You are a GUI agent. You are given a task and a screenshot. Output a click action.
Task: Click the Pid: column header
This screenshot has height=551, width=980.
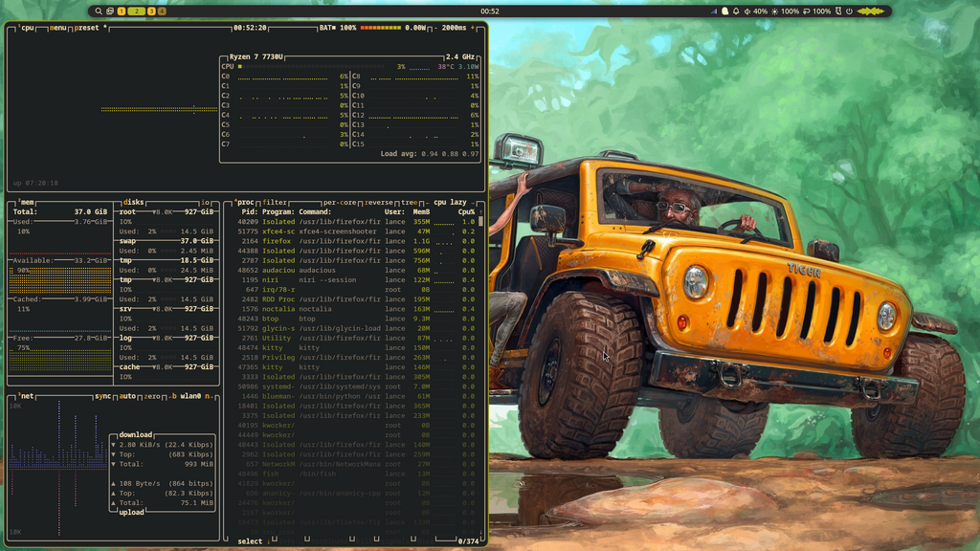click(x=250, y=211)
